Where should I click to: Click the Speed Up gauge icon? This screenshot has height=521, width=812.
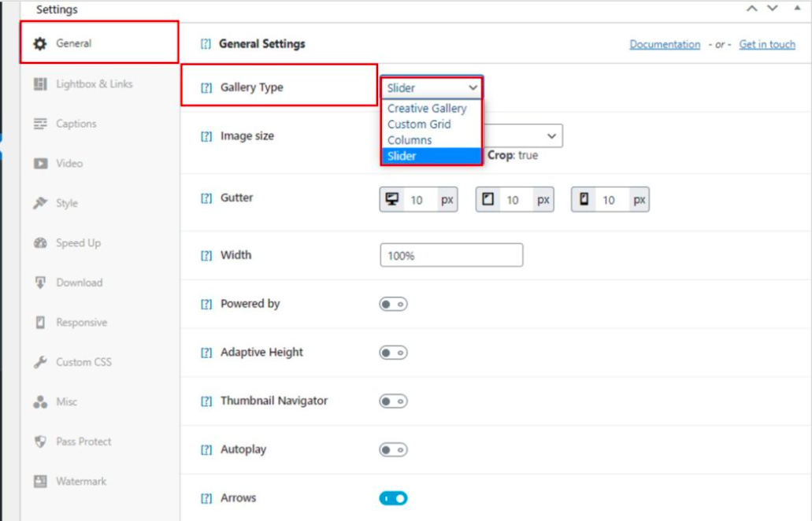click(x=40, y=243)
